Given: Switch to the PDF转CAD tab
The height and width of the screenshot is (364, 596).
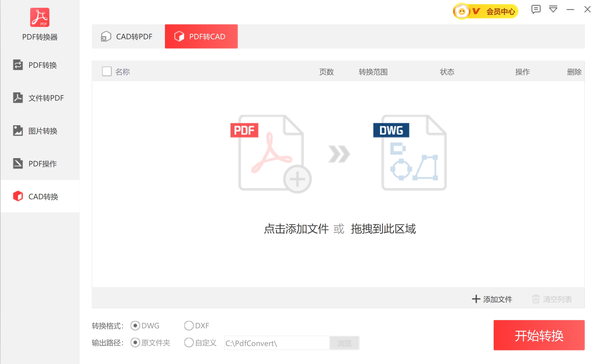Looking at the screenshot, I should 201,36.
